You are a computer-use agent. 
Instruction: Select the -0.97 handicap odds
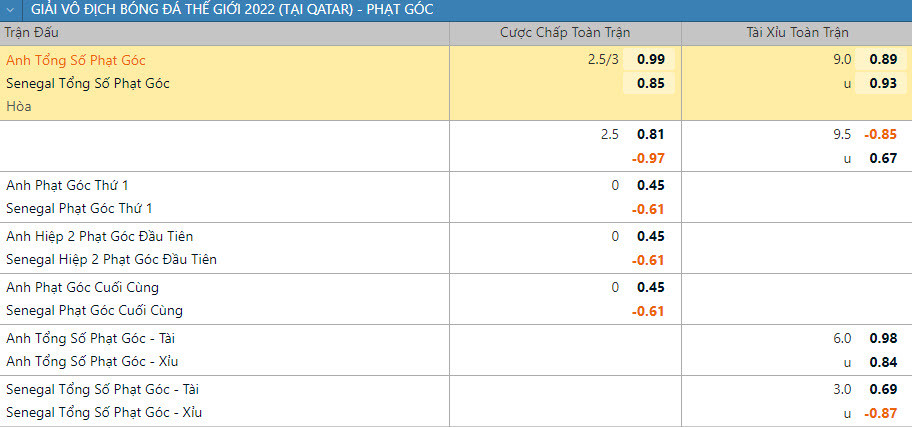click(648, 158)
